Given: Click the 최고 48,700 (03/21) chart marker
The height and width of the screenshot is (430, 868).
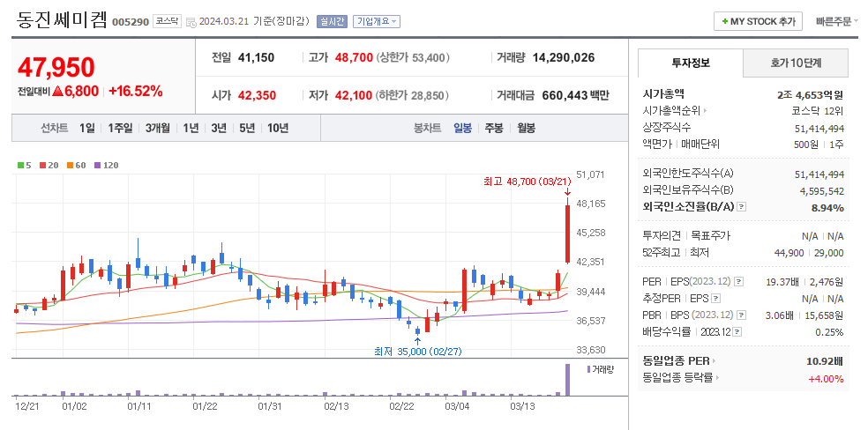Looking at the screenshot, I should click(527, 181).
